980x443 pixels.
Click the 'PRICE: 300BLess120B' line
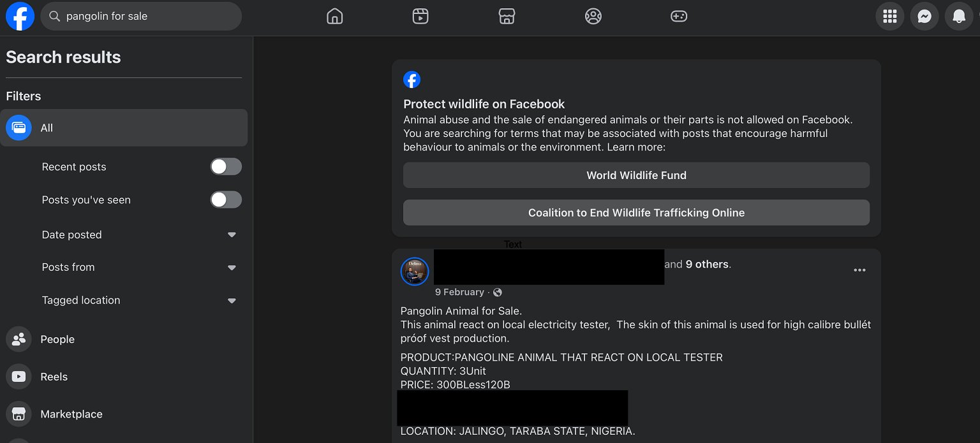[456, 385]
